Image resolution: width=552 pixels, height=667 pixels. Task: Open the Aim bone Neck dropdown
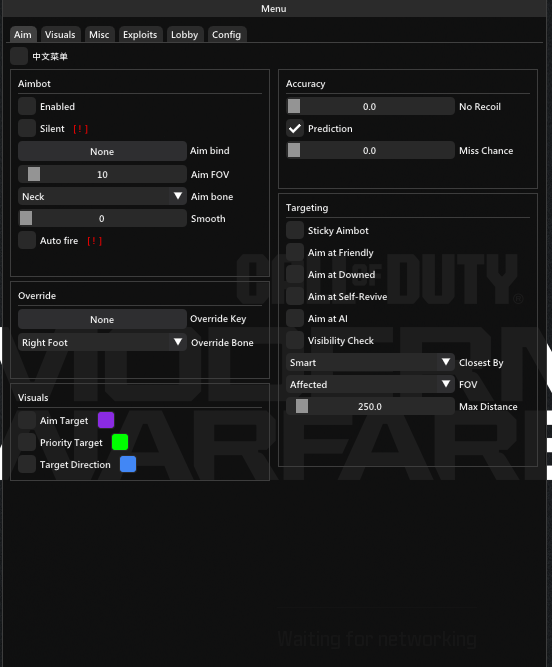pyautogui.click(x=102, y=197)
